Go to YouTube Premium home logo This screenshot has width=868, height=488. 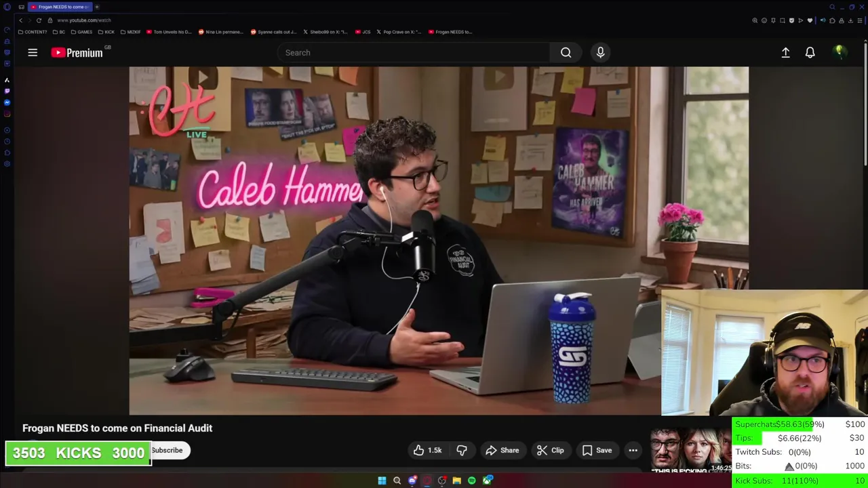tap(77, 52)
